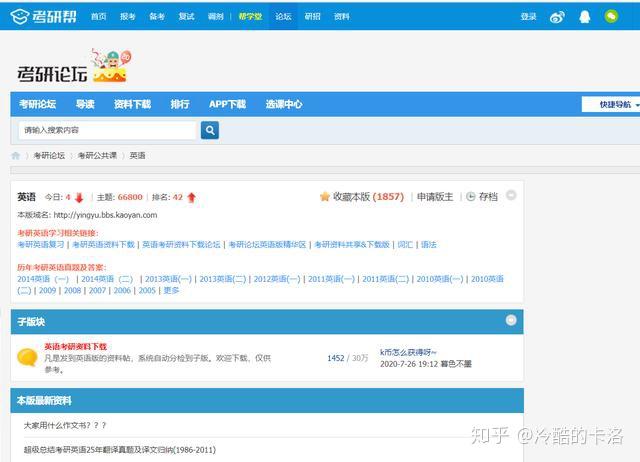Click the 英语 breadcrumb link
Viewport: 640px width, 462px height.
[138, 155]
